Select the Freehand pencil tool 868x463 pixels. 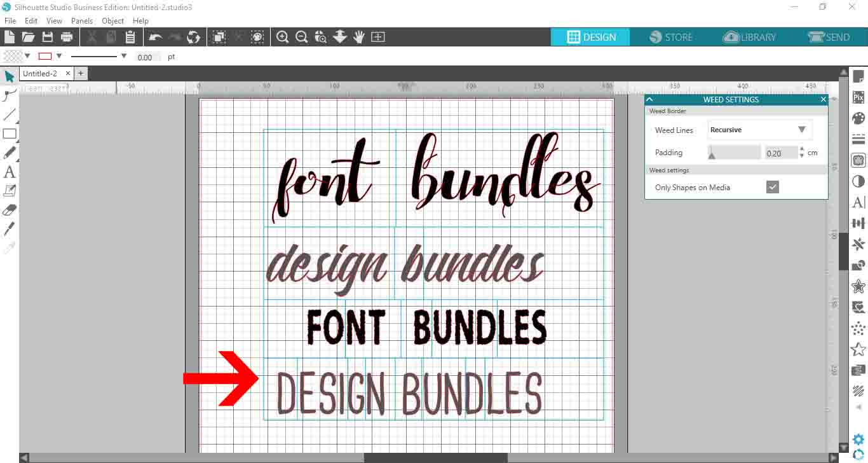10,153
